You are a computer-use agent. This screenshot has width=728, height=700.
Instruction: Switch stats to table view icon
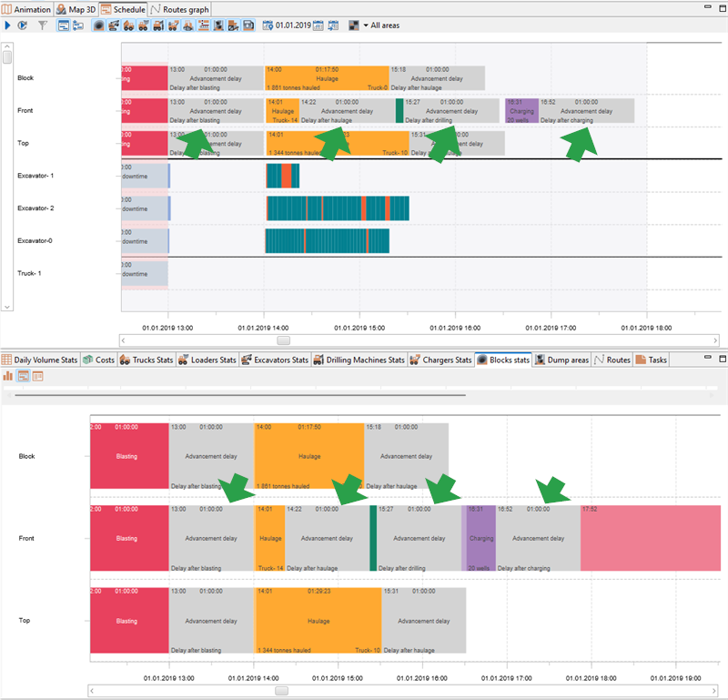(38, 376)
